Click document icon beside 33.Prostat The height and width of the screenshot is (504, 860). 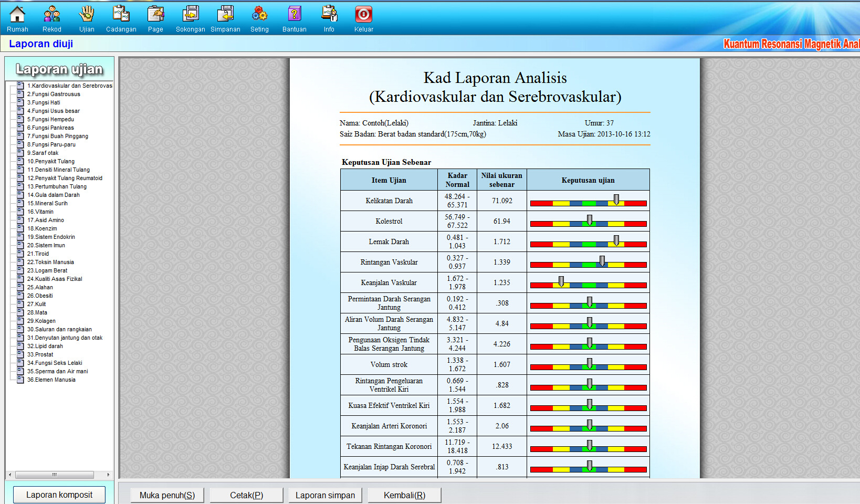pos(20,354)
